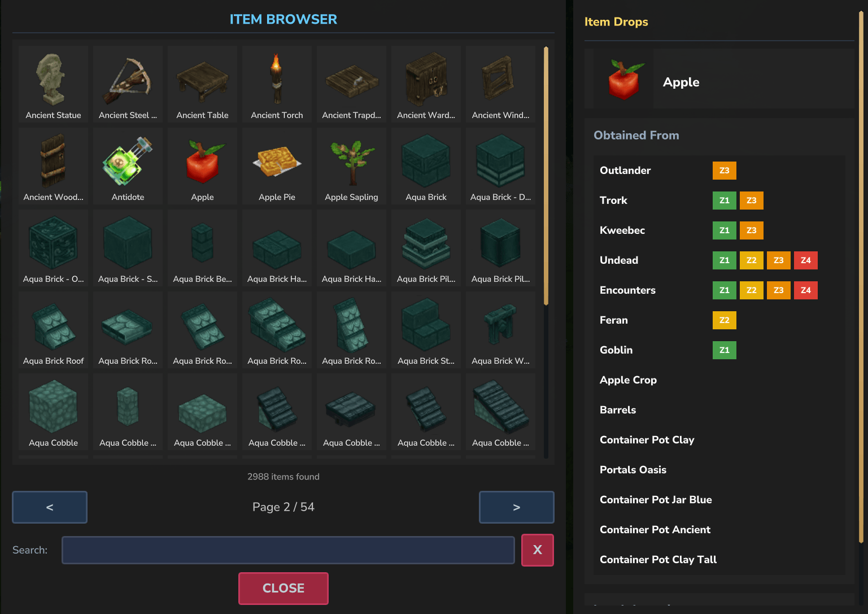Click the Apple thumbnail in Item Drops panel
The width and height of the screenshot is (868, 614).
click(x=619, y=79)
